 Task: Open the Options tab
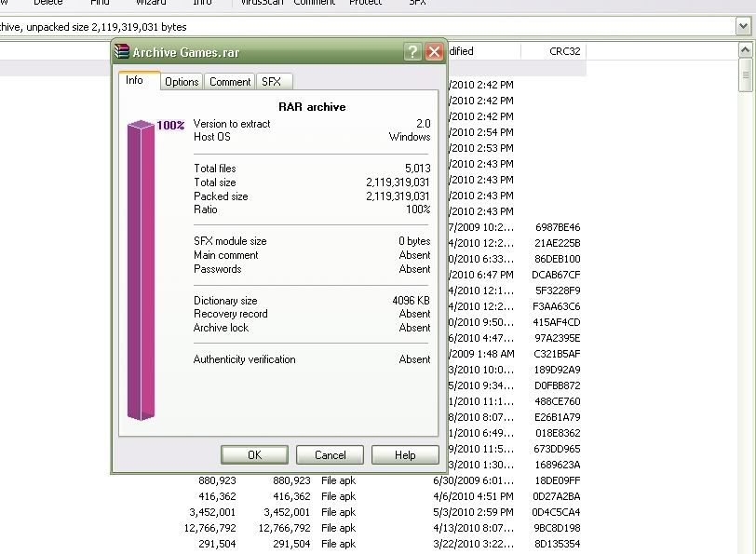[x=182, y=82]
